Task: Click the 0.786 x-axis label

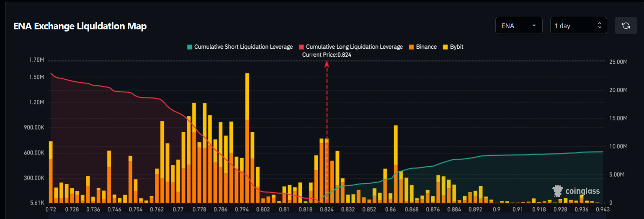Action: point(221,209)
